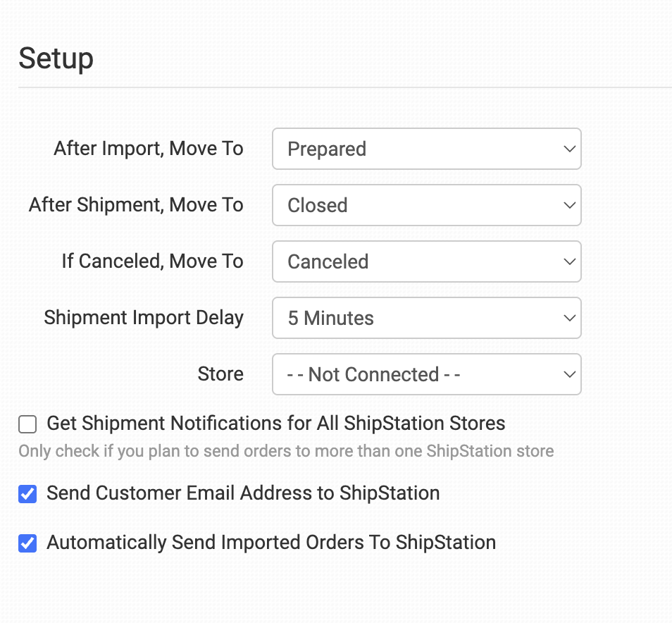Open the If Canceled, Move To dropdown

tap(426, 261)
